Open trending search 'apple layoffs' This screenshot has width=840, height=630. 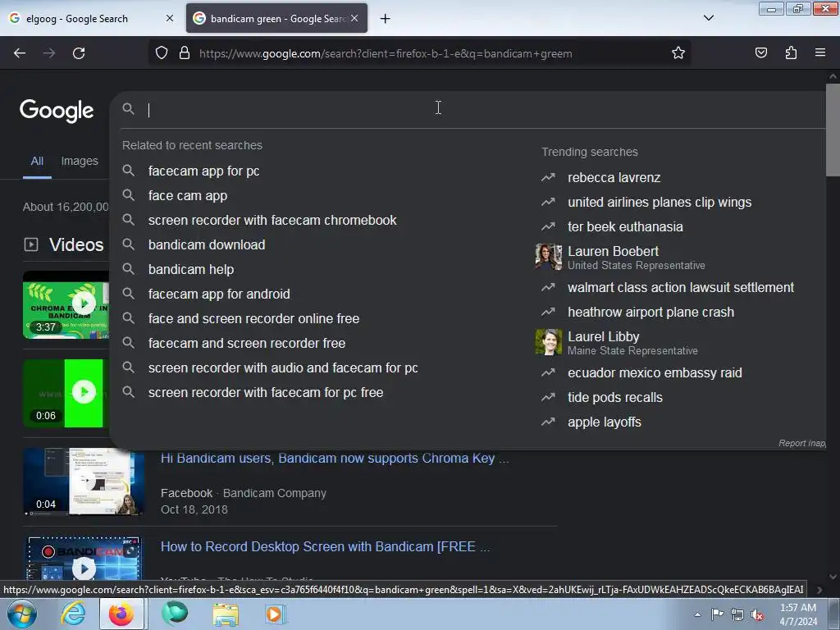(605, 422)
